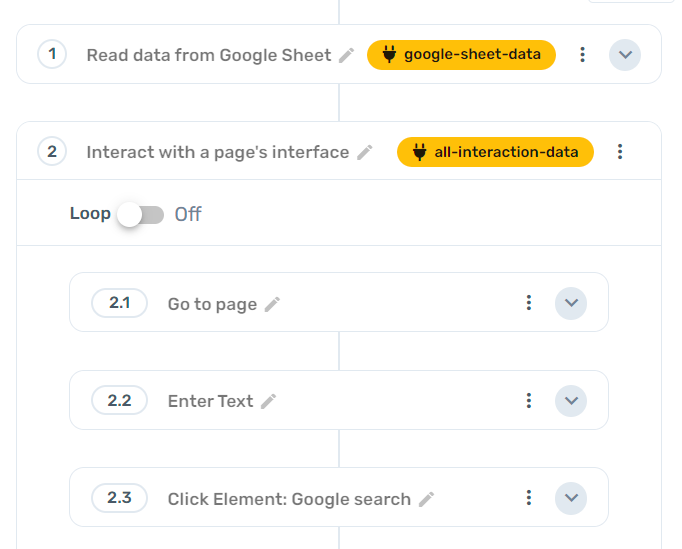Screen dimensions: 682x549
Task: Expand 'Click Element: Google search' step
Action: 571,498
